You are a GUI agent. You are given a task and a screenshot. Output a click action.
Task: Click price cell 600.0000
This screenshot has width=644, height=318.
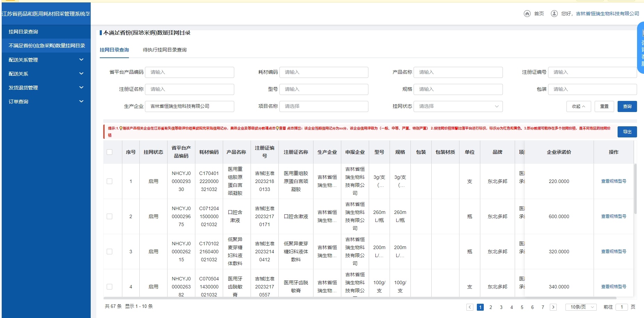[559, 216]
